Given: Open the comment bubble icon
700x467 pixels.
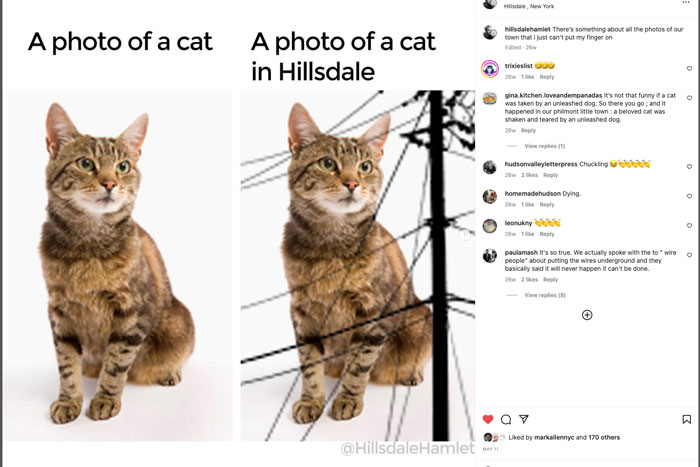Looking at the screenshot, I should click(506, 419).
